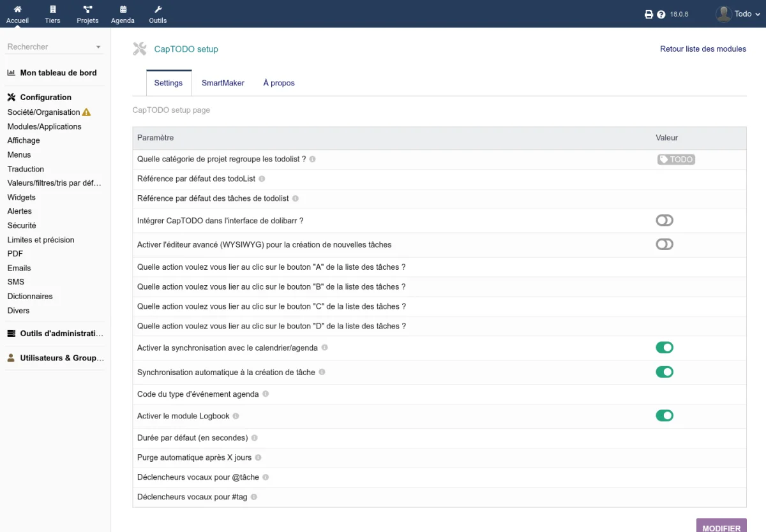This screenshot has height=532, width=766.
Task: Switch to the À propos tab
Action: (x=279, y=83)
